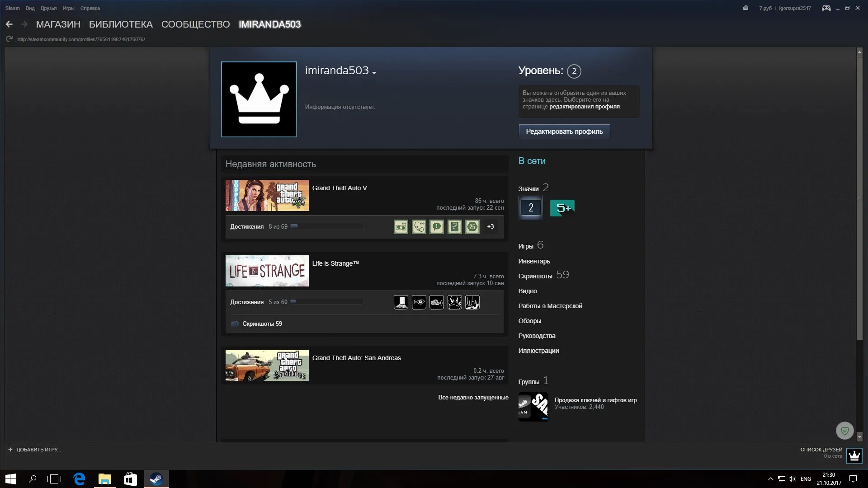This screenshot has width=868, height=488.
Task: Open the level 2 badge icon
Action: tap(531, 208)
